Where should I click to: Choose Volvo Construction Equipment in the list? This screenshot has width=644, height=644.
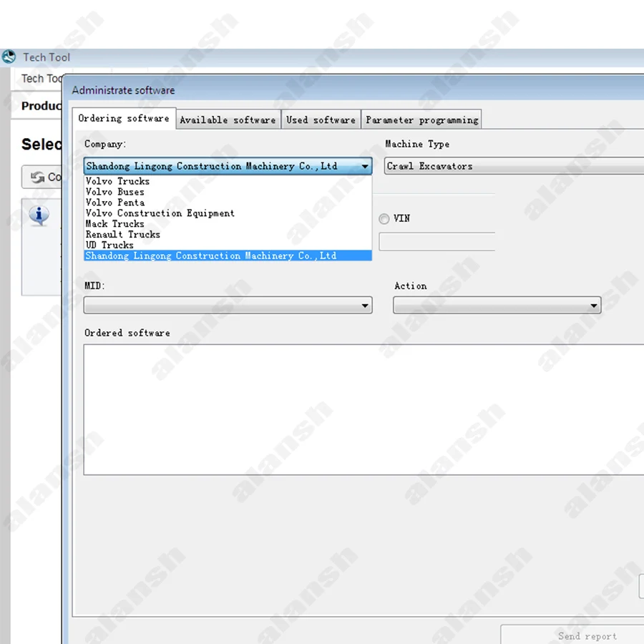(228, 213)
